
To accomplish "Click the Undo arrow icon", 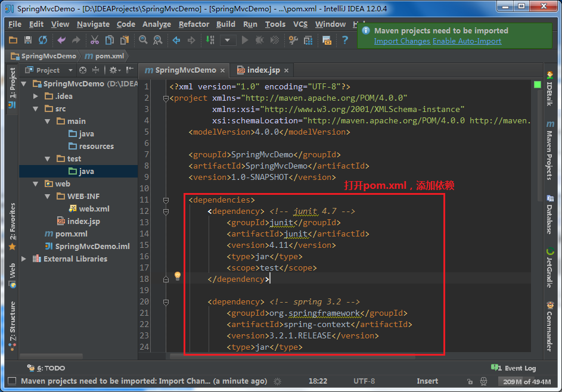I will [61, 40].
